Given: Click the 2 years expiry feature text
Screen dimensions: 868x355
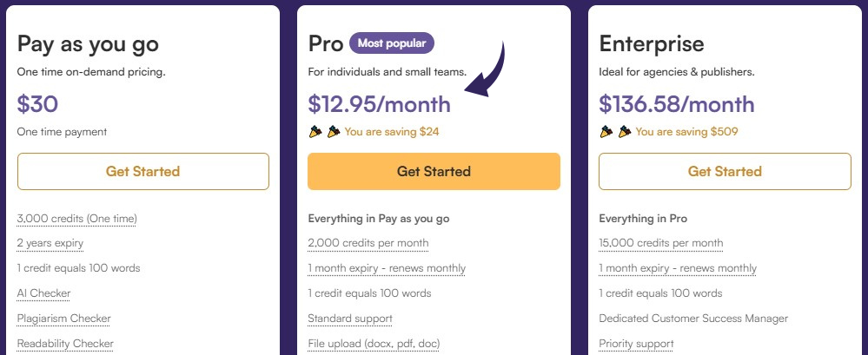Looking at the screenshot, I should pos(51,243).
